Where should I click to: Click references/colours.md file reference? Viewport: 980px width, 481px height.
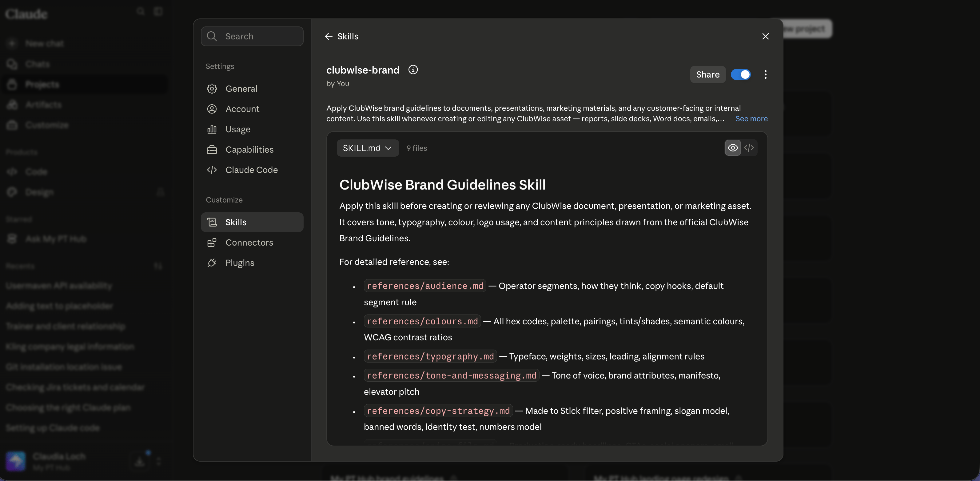click(422, 321)
